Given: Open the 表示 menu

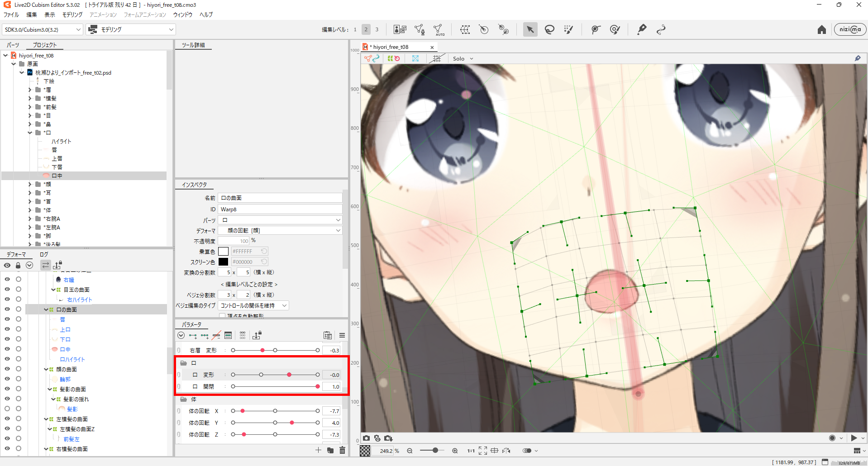Looking at the screenshot, I should pyautogui.click(x=50, y=14).
